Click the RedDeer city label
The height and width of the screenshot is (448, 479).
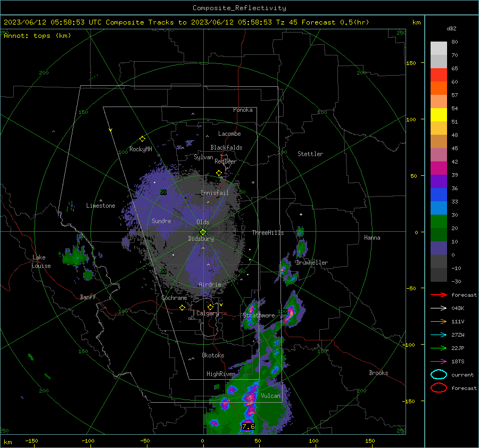pos(226,161)
